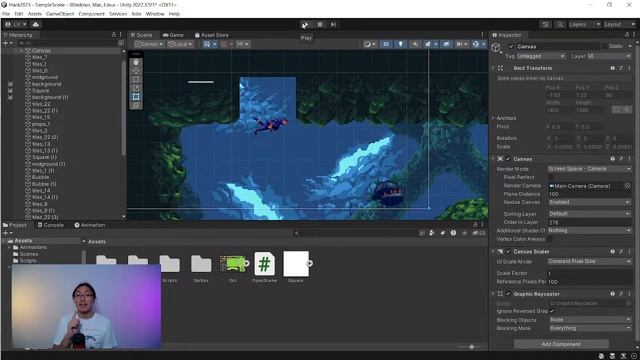Toggle scene audio speaker icon
640x360 pixels.
pyautogui.click(x=415, y=44)
